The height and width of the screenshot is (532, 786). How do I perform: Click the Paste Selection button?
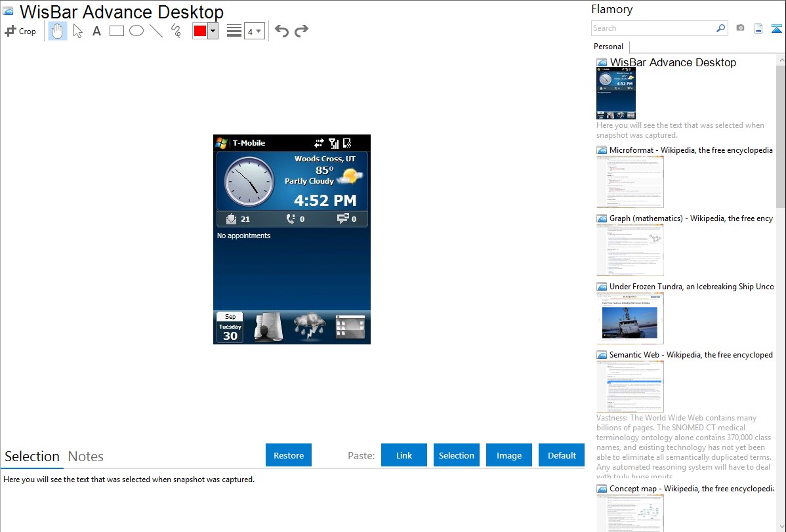point(456,455)
